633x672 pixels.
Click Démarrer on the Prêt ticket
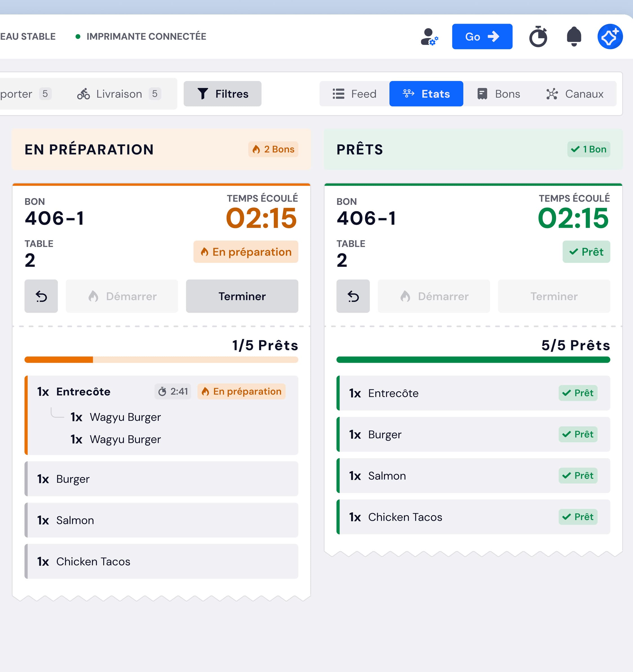pyautogui.click(x=434, y=296)
